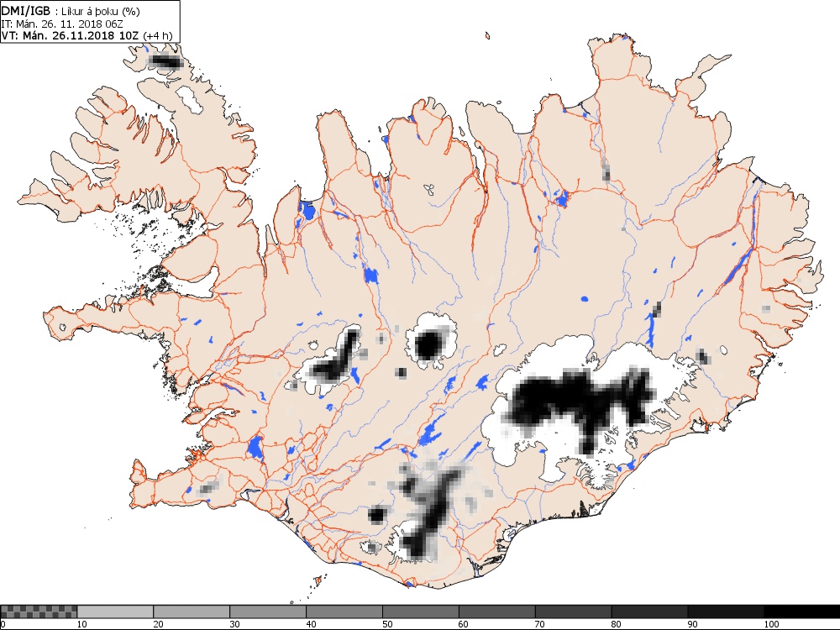Click the legend label "30"
Screen dimensions: 840x630
coord(234,624)
